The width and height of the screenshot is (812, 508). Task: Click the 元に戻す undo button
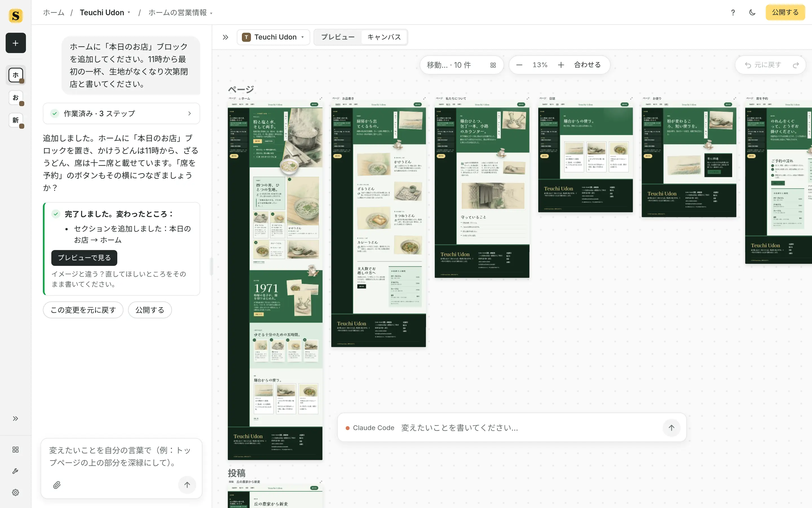point(763,65)
